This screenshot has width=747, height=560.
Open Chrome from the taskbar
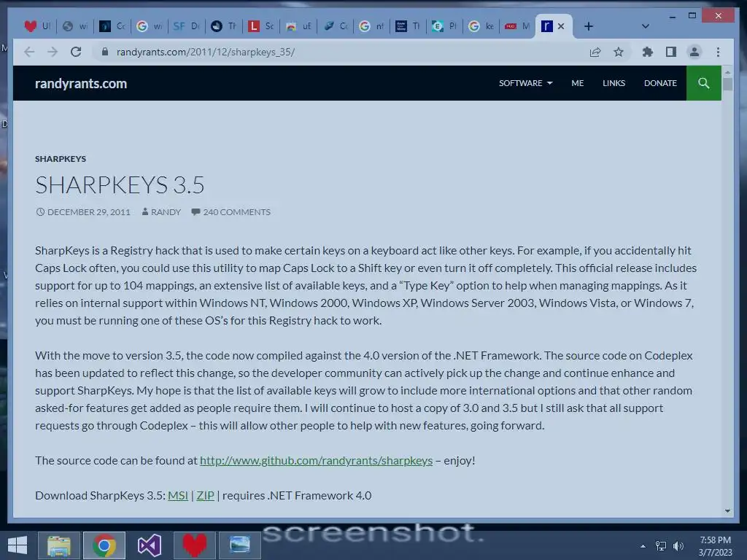(104, 545)
